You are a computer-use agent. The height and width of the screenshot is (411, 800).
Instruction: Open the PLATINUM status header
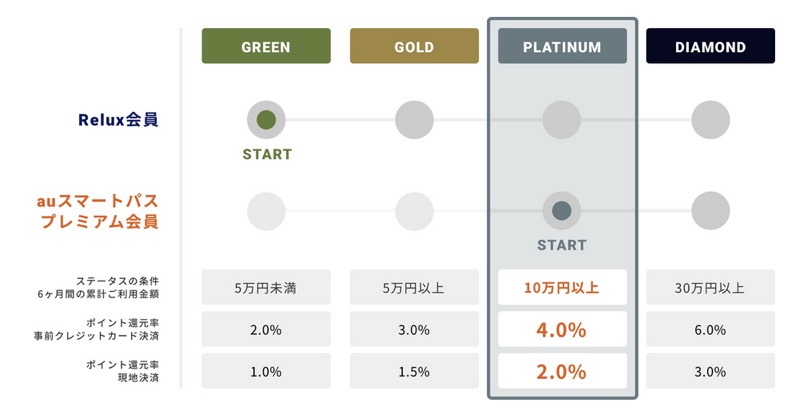tap(562, 46)
